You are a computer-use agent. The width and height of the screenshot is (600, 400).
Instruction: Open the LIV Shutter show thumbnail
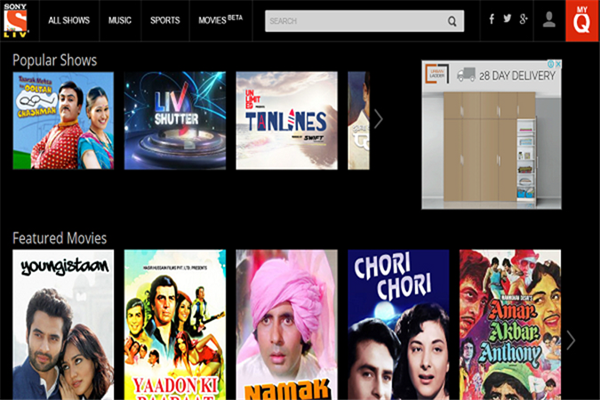click(x=174, y=120)
